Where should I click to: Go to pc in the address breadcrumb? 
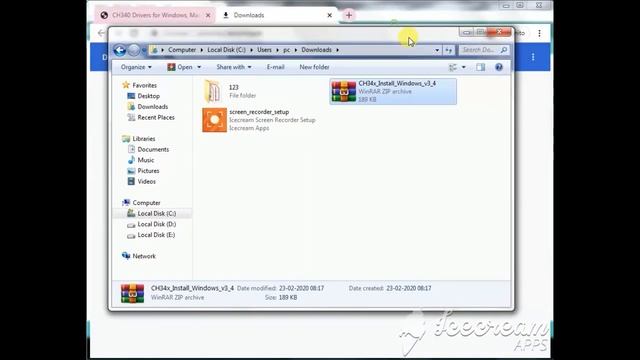tap(287, 50)
